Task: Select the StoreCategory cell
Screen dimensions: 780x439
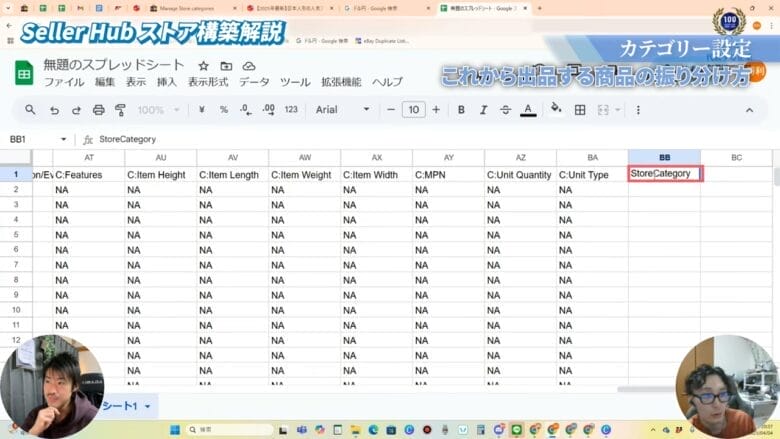Action: click(x=665, y=174)
